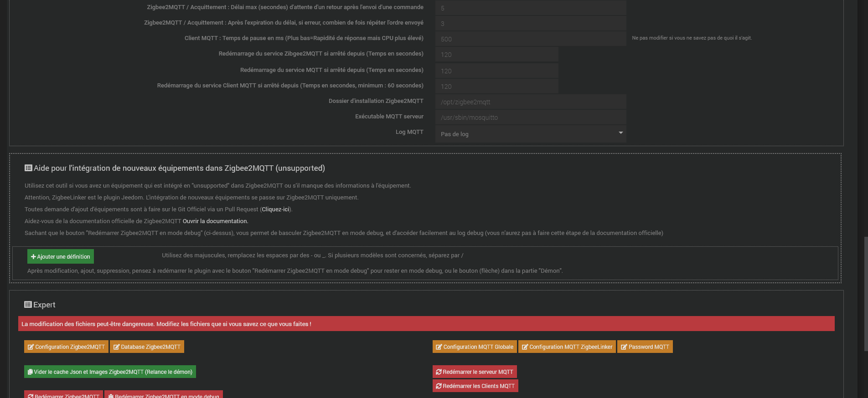The image size is (868, 398).
Task: Open Database Zigbee2MQTT file editor
Action: 147,347
